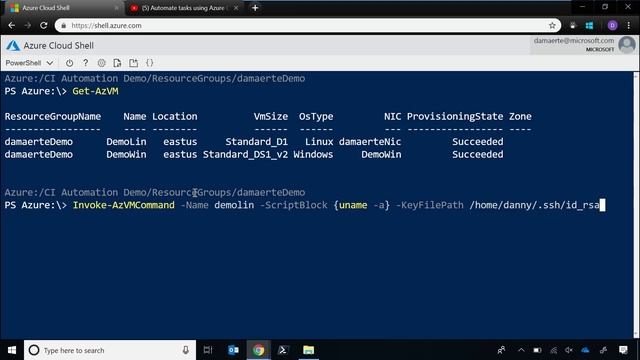Open the Cloud Shell settings gear
This screenshot has height=360, width=640.
point(102,63)
